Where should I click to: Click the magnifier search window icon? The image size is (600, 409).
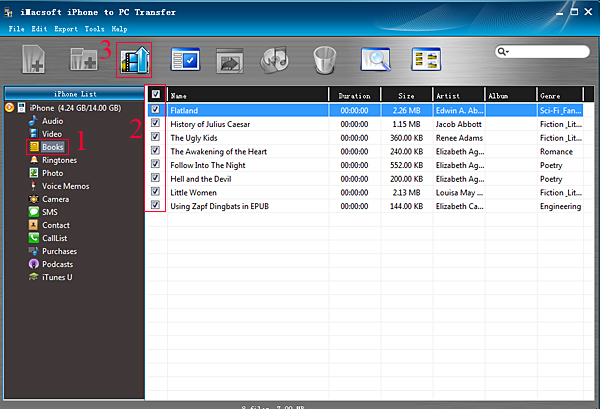pos(376,59)
